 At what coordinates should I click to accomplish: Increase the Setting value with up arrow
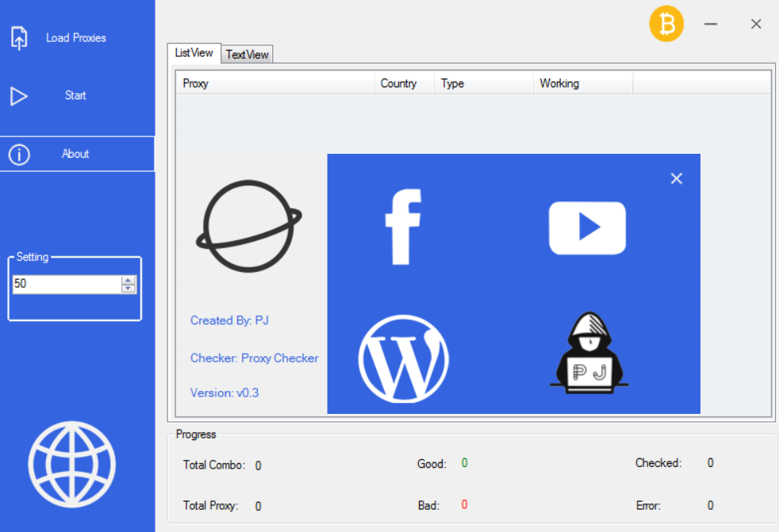point(129,280)
